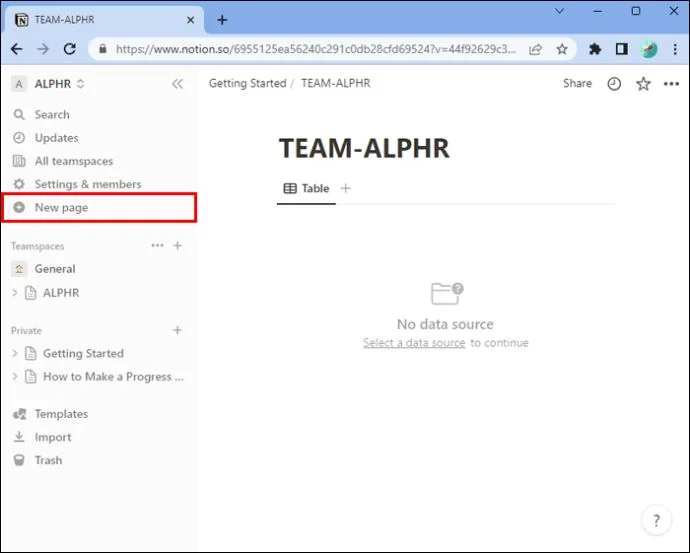
Task: Click the share page icon in address bar
Action: [536, 49]
